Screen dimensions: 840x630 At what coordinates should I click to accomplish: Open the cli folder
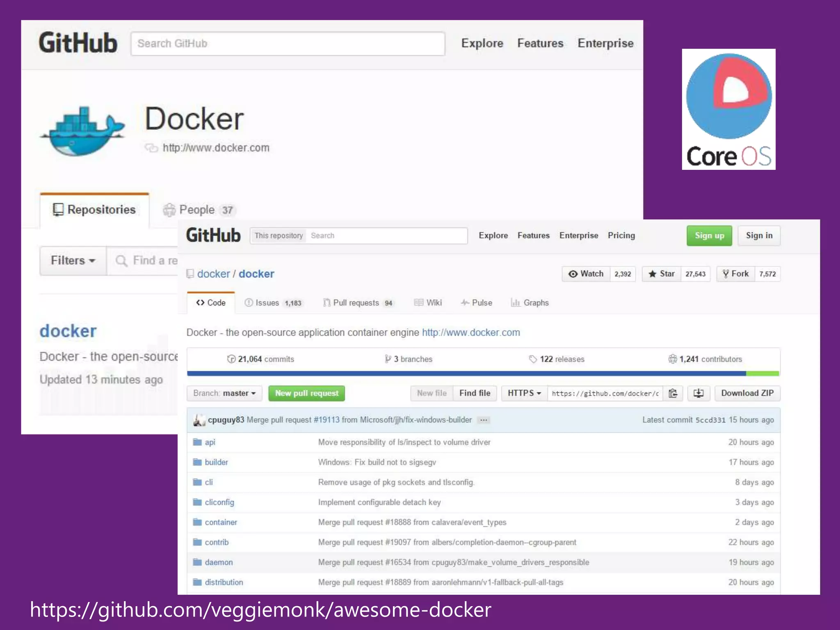[x=209, y=482]
